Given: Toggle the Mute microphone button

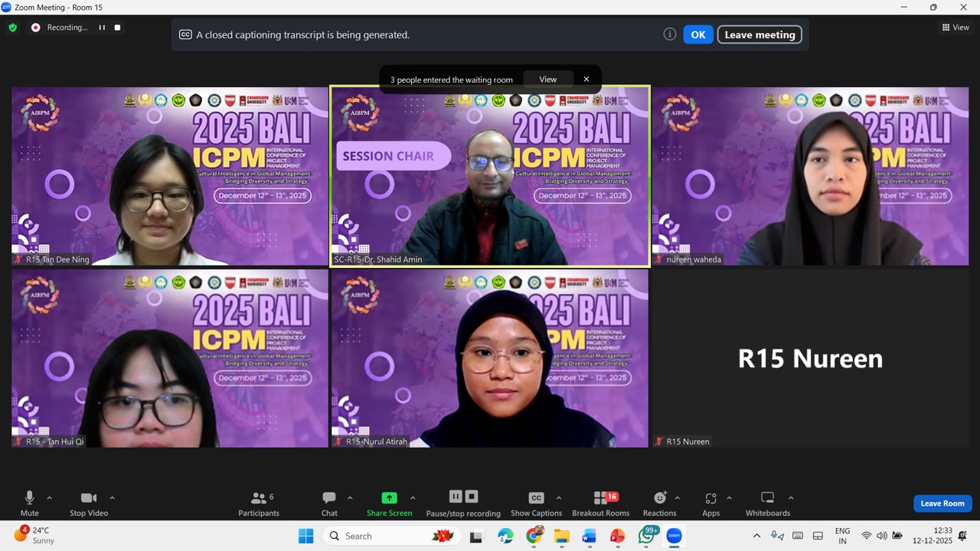Looking at the screenshot, I should [29, 498].
